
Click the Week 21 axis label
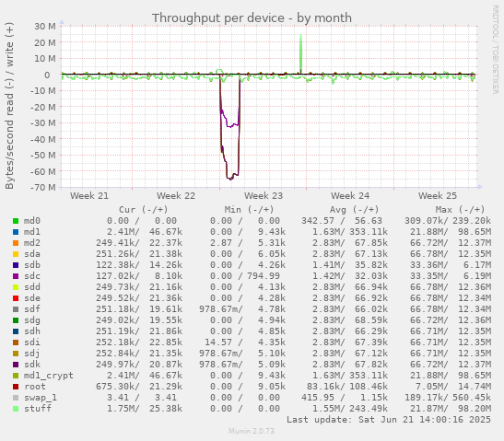(x=89, y=195)
